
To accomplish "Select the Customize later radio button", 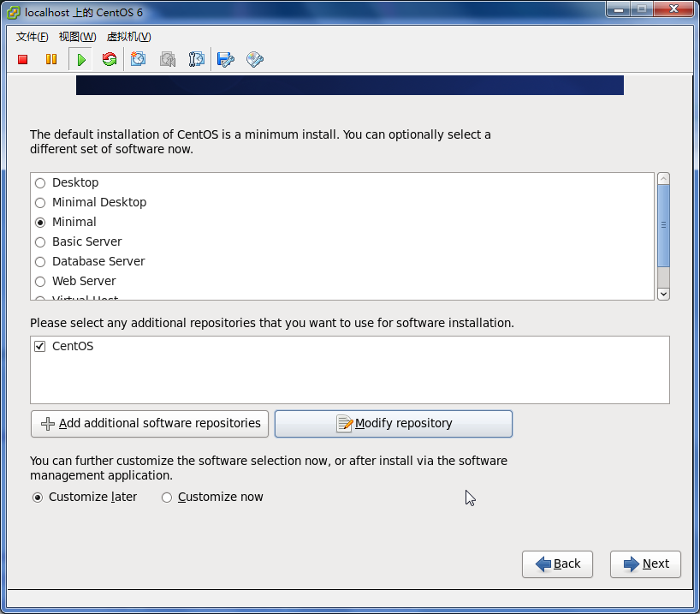I will [38, 498].
